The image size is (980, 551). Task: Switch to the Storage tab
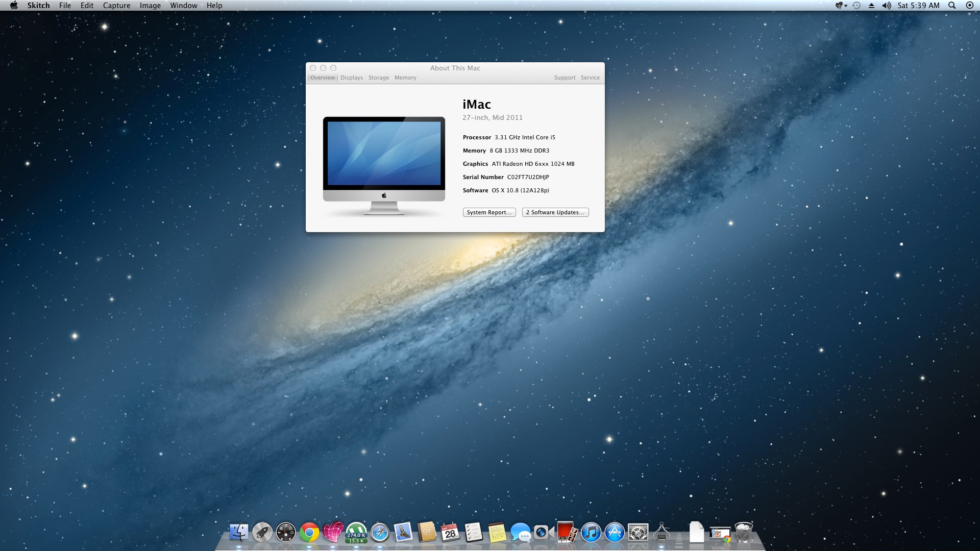click(379, 78)
